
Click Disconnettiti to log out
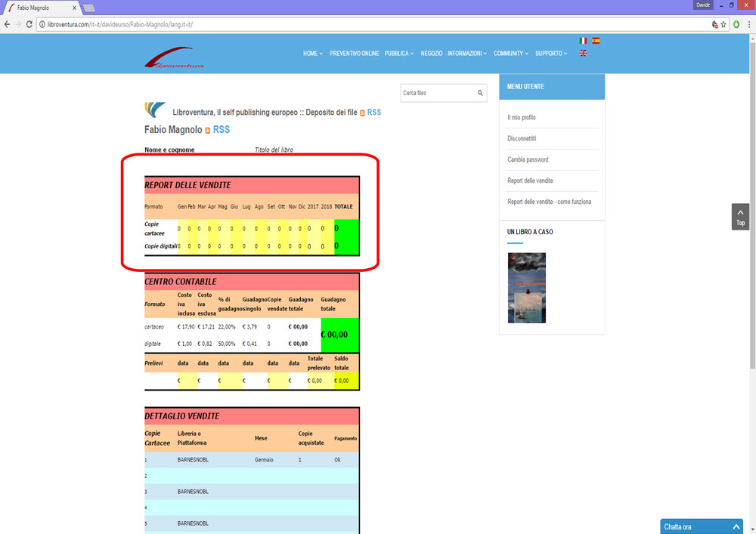522,139
